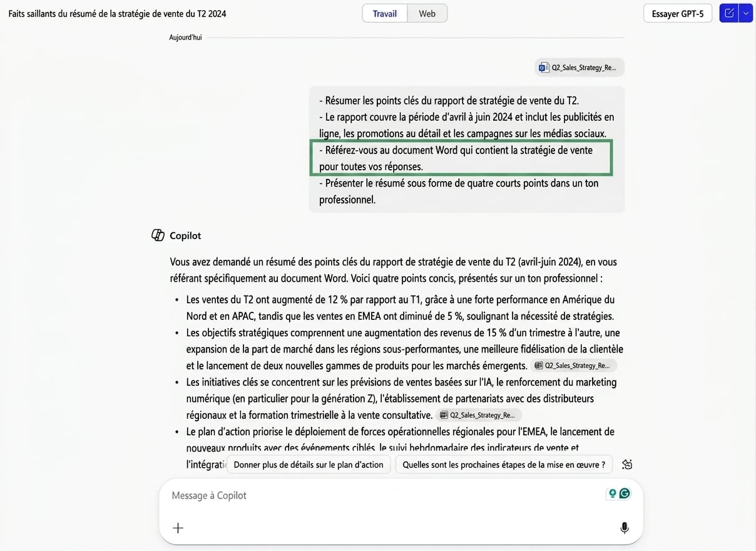Activate the microphone dictation icon
The width and height of the screenshot is (756, 551).
point(624,528)
